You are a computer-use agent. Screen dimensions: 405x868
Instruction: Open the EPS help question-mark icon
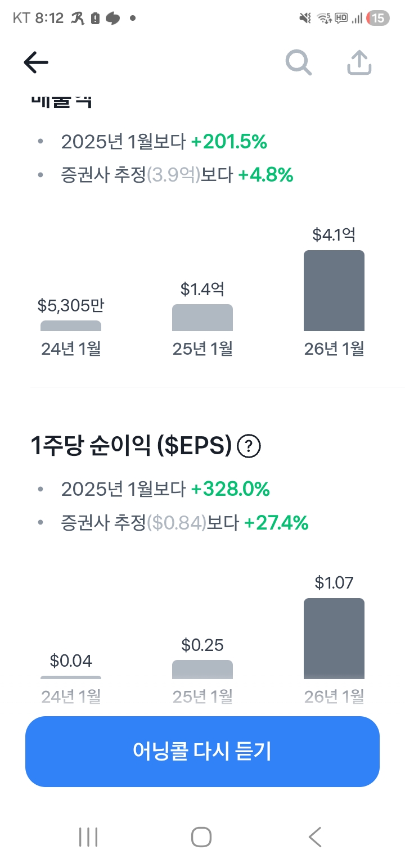tap(249, 447)
